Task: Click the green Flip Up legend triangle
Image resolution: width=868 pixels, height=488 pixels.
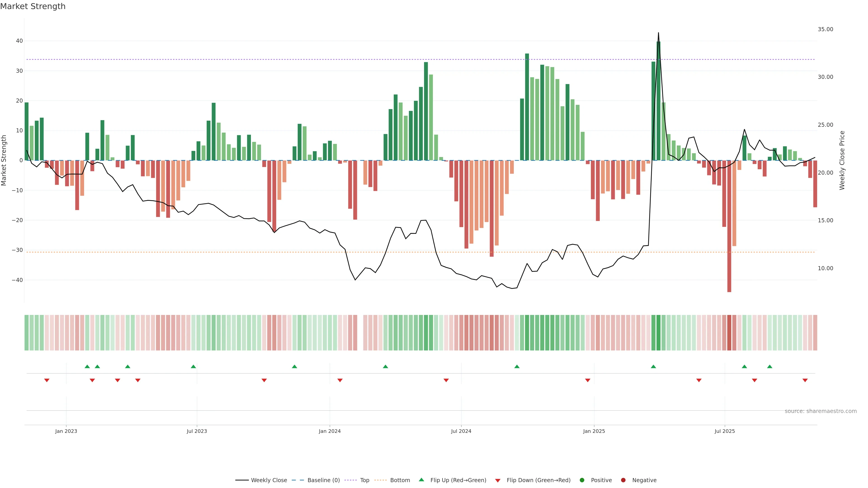Action: point(421,480)
